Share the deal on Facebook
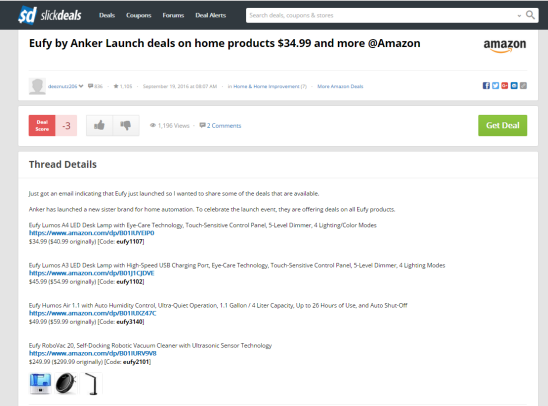Image resolution: width=548 pixels, height=406 pixels. 486,86
